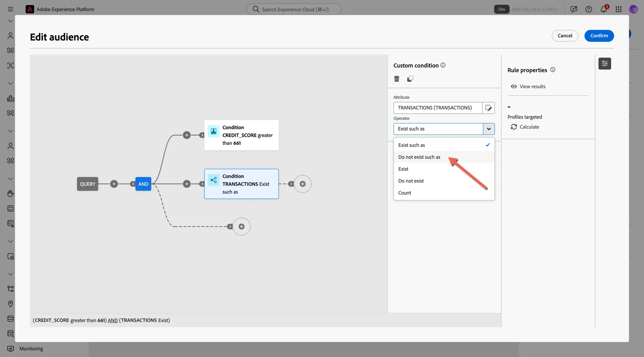Open the app switcher grid
Screen dimensions: 644x357
tap(619, 9)
